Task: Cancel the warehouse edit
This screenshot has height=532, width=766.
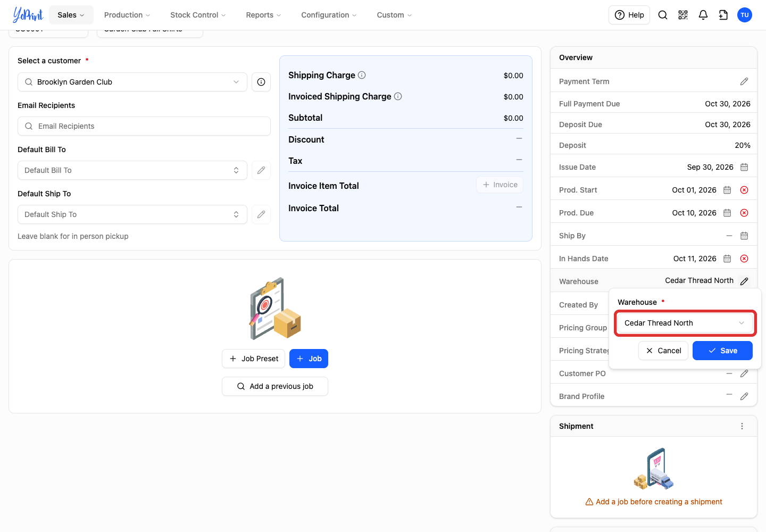Action: (x=663, y=351)
